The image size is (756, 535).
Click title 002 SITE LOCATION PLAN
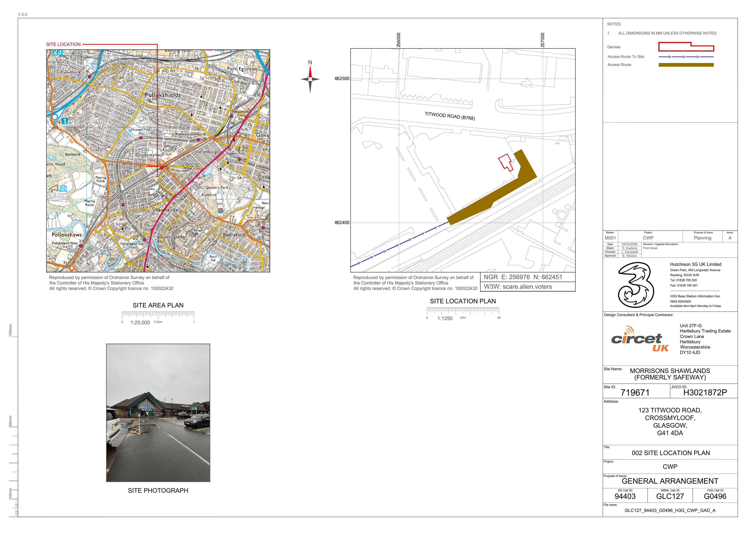point(670,453)
